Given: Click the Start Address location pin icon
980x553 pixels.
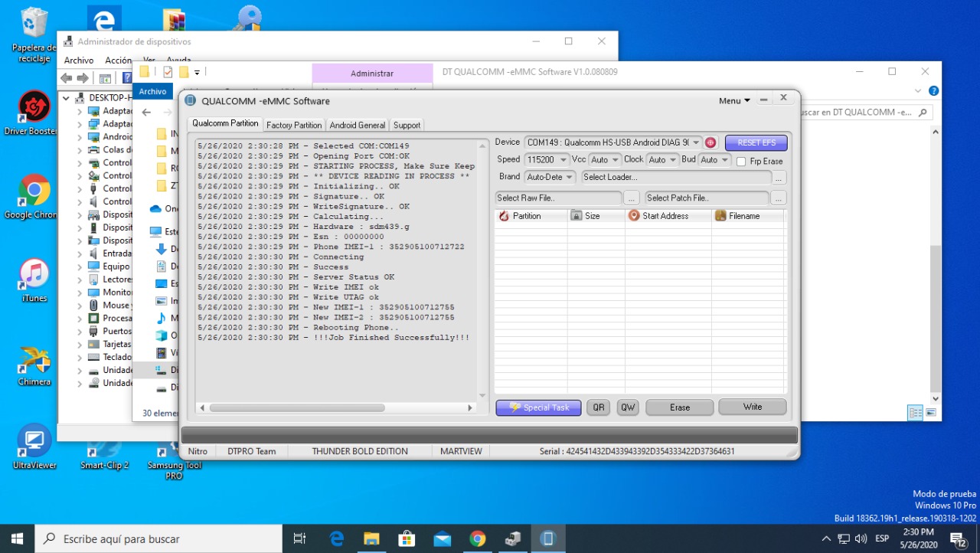Looking at the screenshot, I should pyautogui.click(x=633, y=216).
